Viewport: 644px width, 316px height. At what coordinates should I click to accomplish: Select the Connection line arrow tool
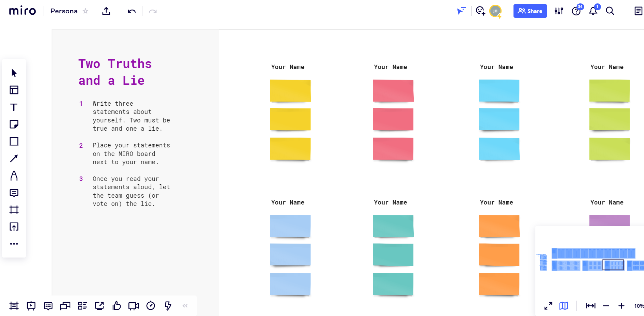coord(14,158)
